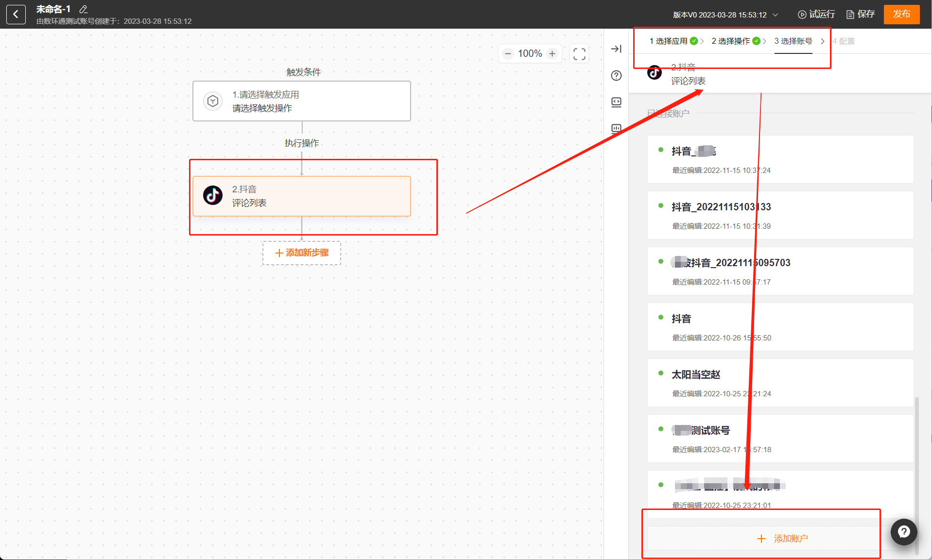The height and width of the screenshot is (560, 932).
Task: Click the floating help chat button
Action: (903, 532)
